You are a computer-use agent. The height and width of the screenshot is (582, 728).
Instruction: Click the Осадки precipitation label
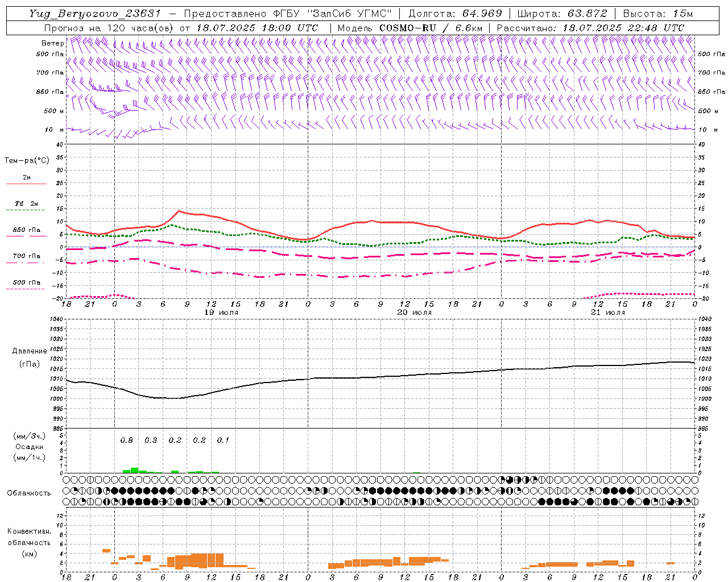(30, 447)
